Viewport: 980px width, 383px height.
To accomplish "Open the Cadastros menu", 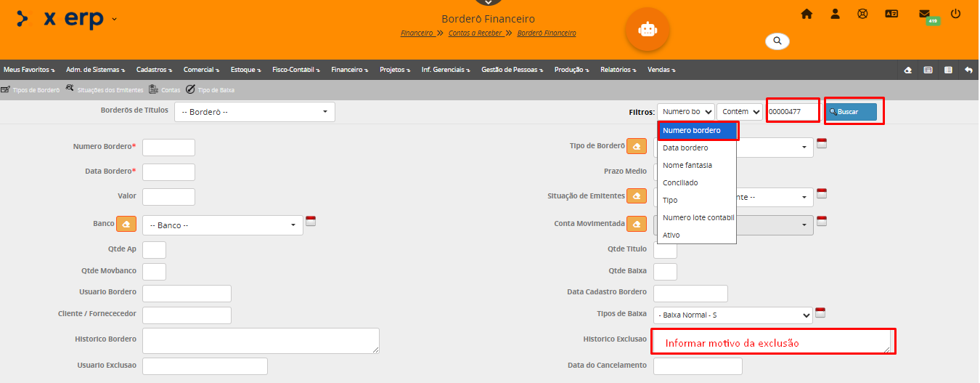I will pos(153,70).
